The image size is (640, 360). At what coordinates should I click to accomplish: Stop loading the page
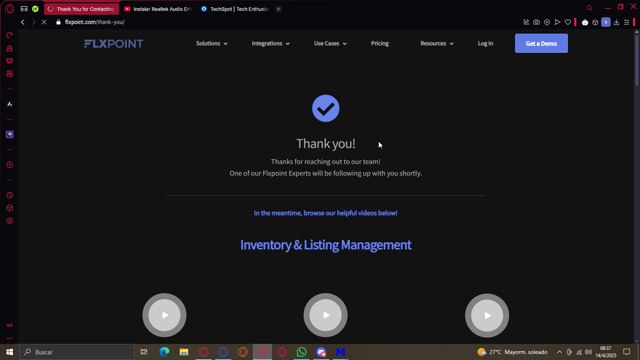pos(44,22)
